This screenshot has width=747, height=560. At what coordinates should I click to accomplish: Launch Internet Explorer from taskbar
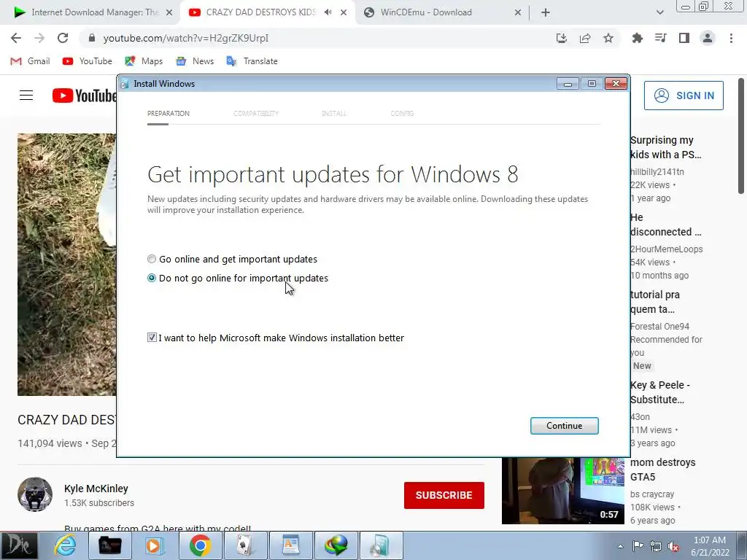coord(64,545)
